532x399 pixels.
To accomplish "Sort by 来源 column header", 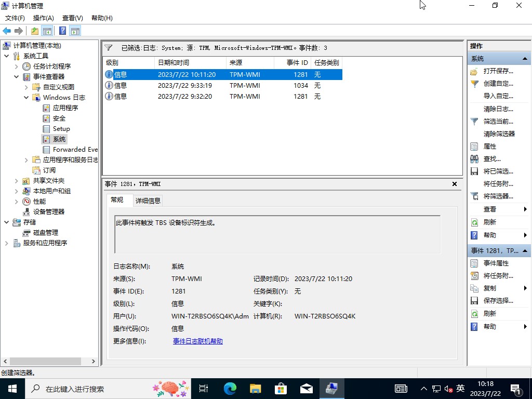I will (250, 63).
